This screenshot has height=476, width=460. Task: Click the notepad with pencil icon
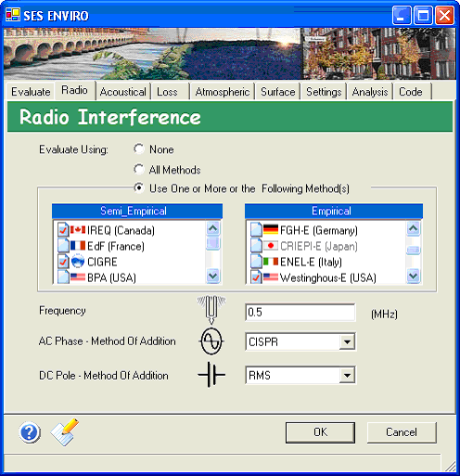click(x=65, y=432)
